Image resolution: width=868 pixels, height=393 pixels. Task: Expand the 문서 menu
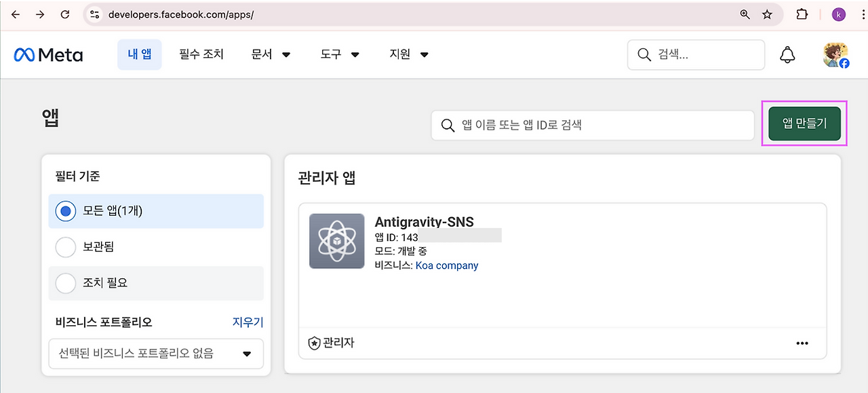(x=271, y=54)
